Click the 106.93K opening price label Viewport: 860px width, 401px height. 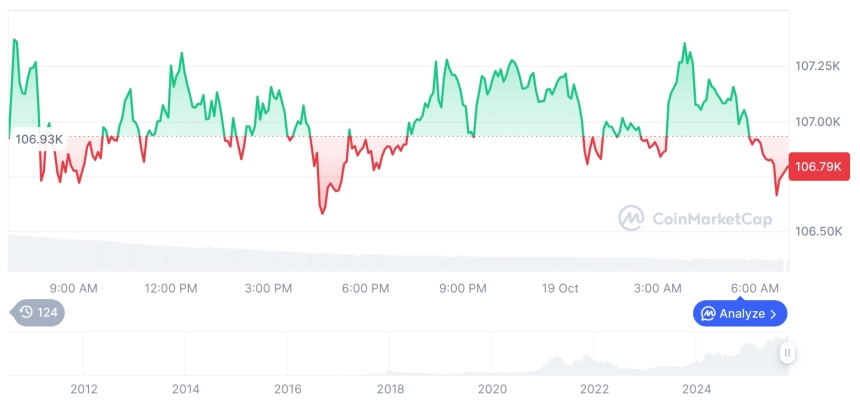click(38, 138)
